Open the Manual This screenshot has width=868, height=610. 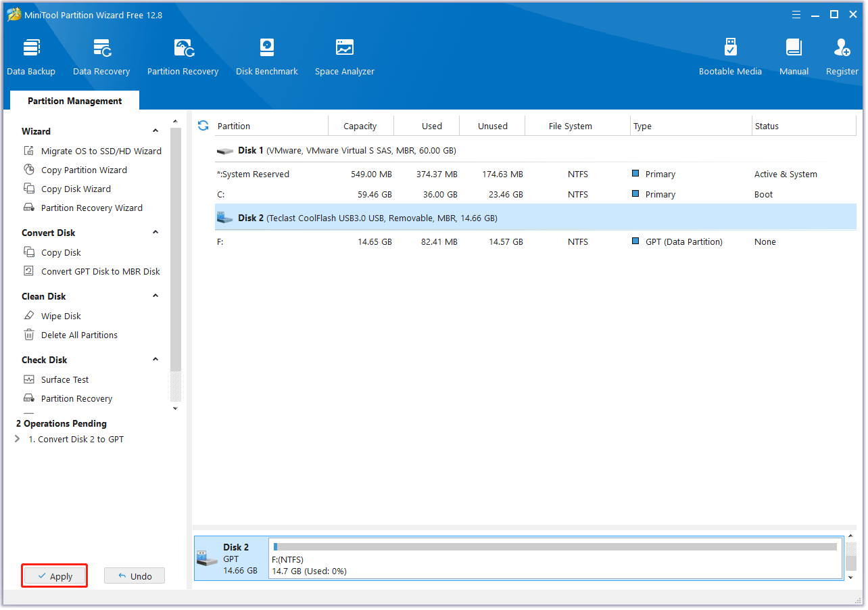click(794, 57)
